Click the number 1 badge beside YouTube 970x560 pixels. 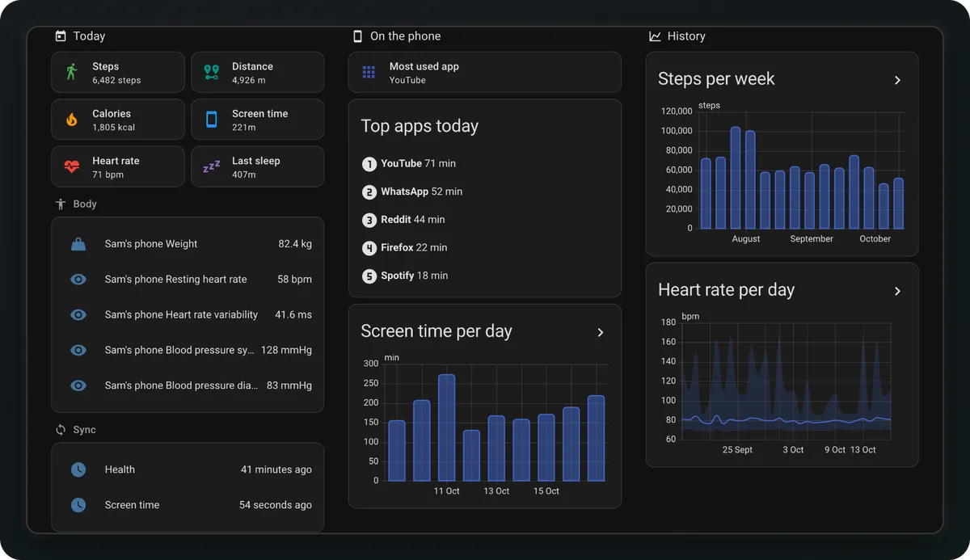369,164
